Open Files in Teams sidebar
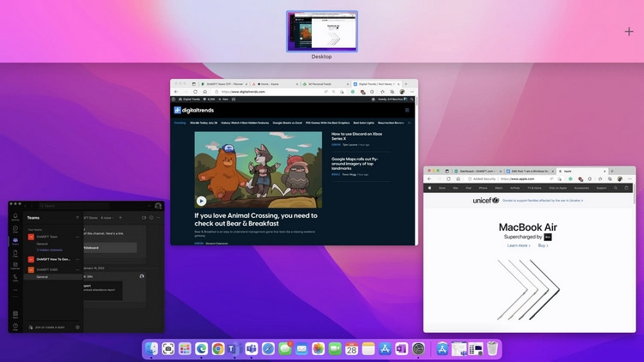 point(15,254)
